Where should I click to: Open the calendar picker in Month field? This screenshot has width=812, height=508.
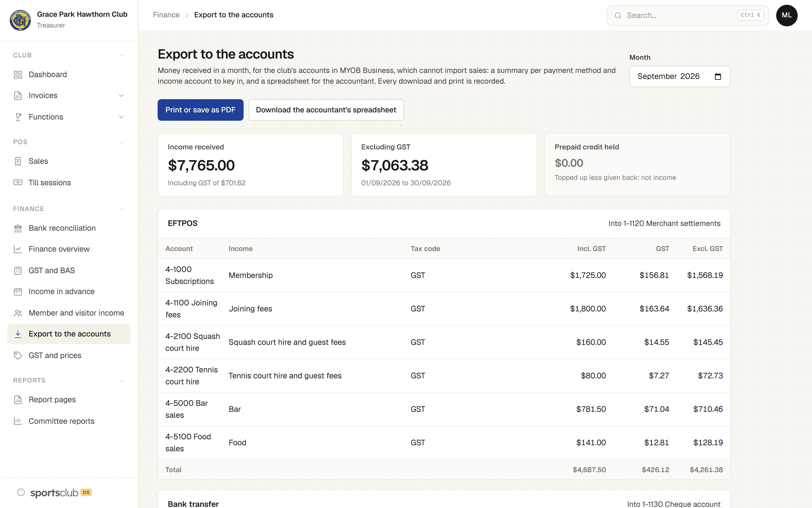[718, 77]
